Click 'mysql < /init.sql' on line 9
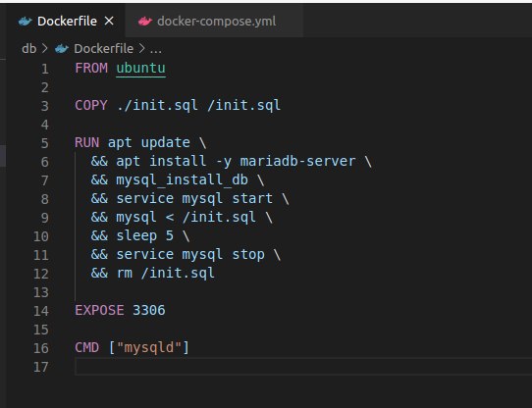The width and height of the screenshot is (532, 408). 186,218
